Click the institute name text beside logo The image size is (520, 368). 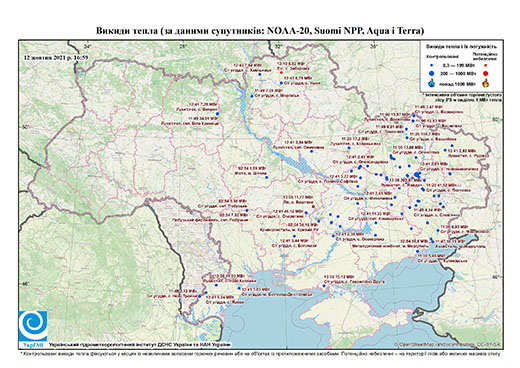pos(140,344)
